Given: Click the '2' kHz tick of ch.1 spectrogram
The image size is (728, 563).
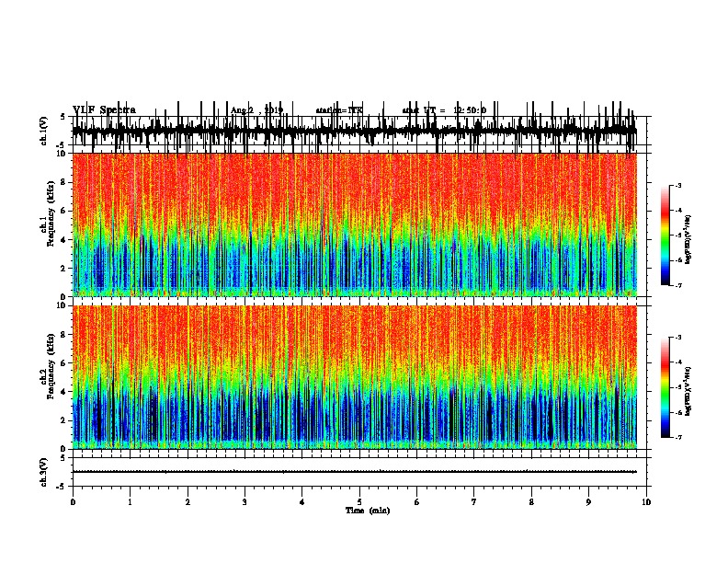Looking at the screenshot, I should (x=64, y=269).
